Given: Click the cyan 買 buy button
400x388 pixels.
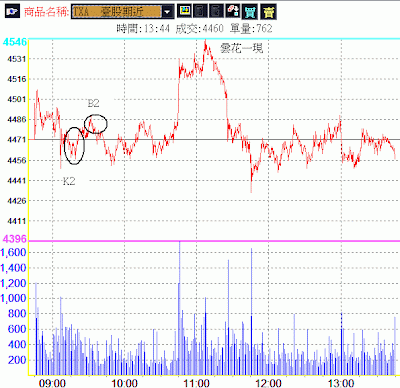Looking at the screenshot, I should tap(250, 12).
